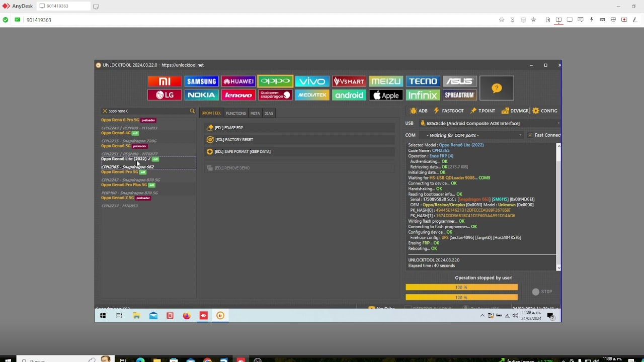This screenshot has height=362, width=644.
Task: Open the Apple brand section
Action: (386, 95)
